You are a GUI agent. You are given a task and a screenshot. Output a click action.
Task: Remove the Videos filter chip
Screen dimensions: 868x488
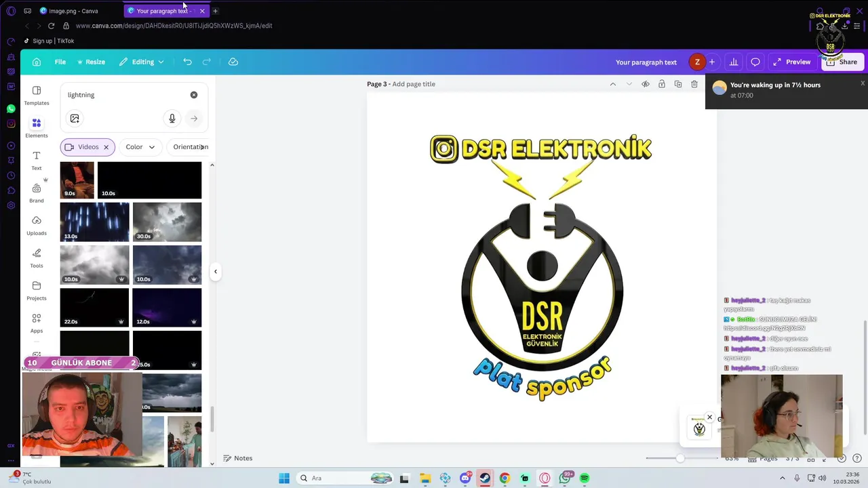(106, 147)
